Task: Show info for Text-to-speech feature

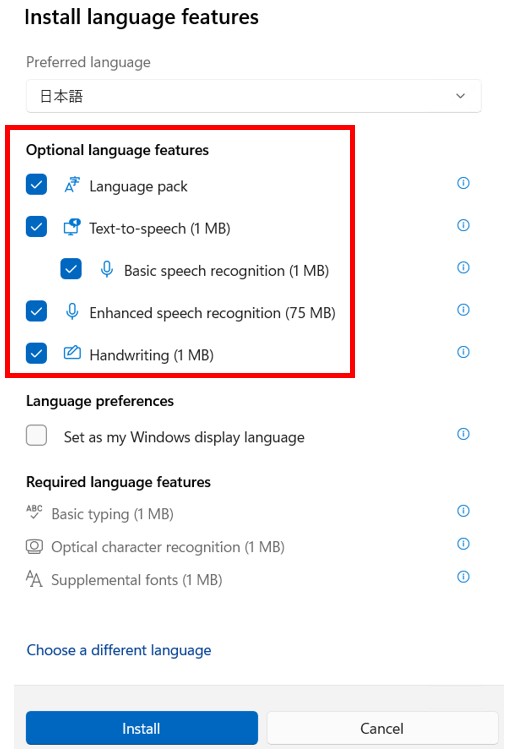Action: (463, 225)
